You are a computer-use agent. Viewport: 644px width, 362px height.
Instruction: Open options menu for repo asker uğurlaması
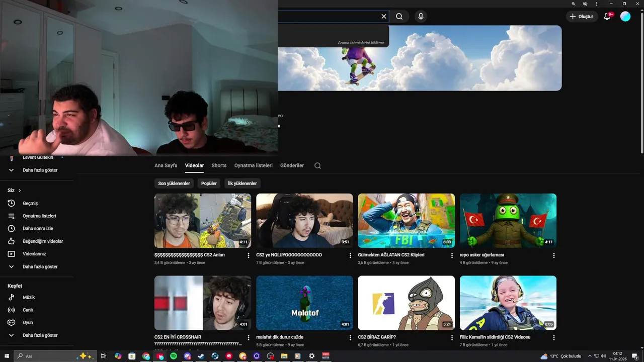tap(554, 255)
